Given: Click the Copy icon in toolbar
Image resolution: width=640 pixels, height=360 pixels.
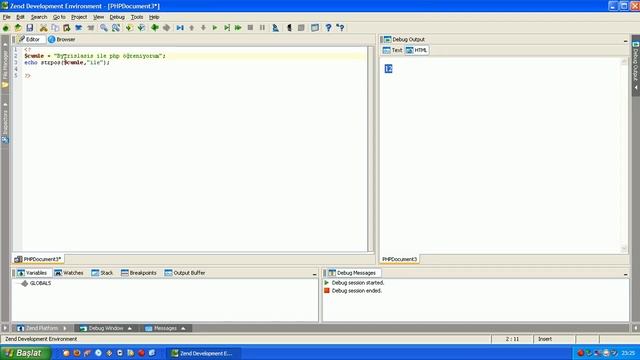Looking at the screenshot, I should tap(55, 28).
